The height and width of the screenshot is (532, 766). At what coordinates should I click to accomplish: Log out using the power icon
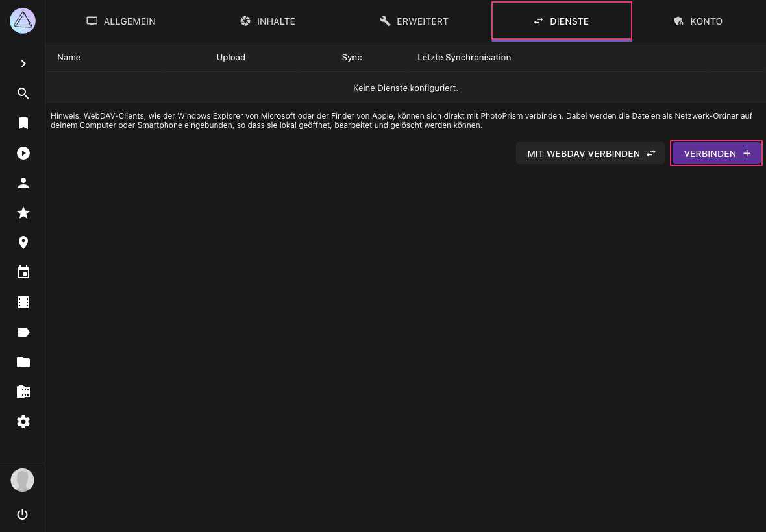[22, 514]
